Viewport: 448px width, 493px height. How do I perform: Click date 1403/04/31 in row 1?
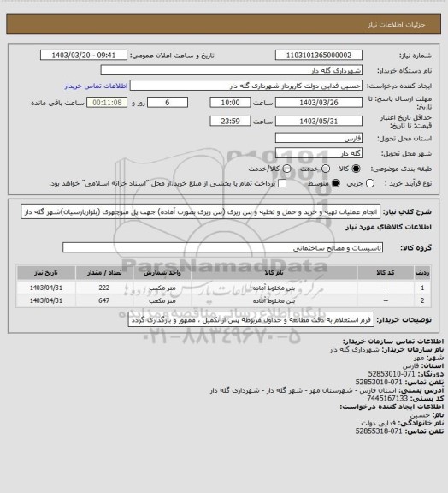click(46, 288)
